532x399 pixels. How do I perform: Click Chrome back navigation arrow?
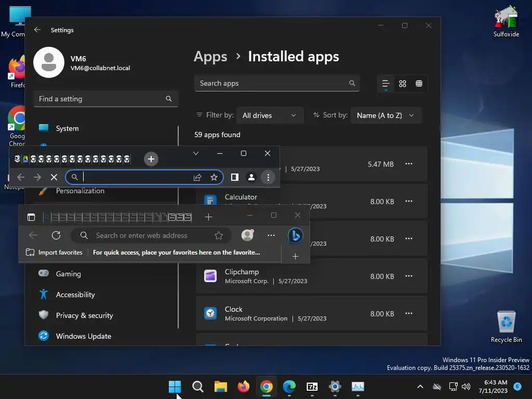tap(21, 177)
